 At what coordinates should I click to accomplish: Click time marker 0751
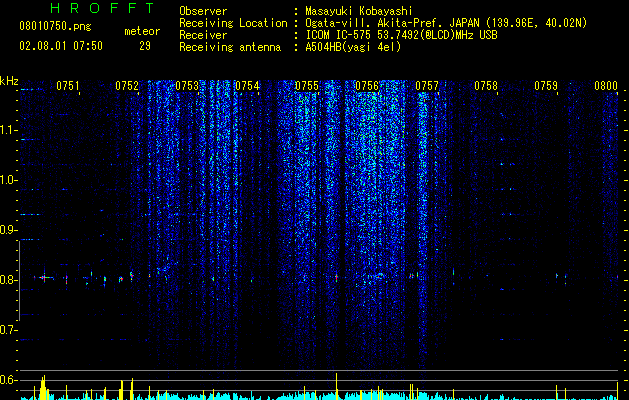tap(67, 86)
